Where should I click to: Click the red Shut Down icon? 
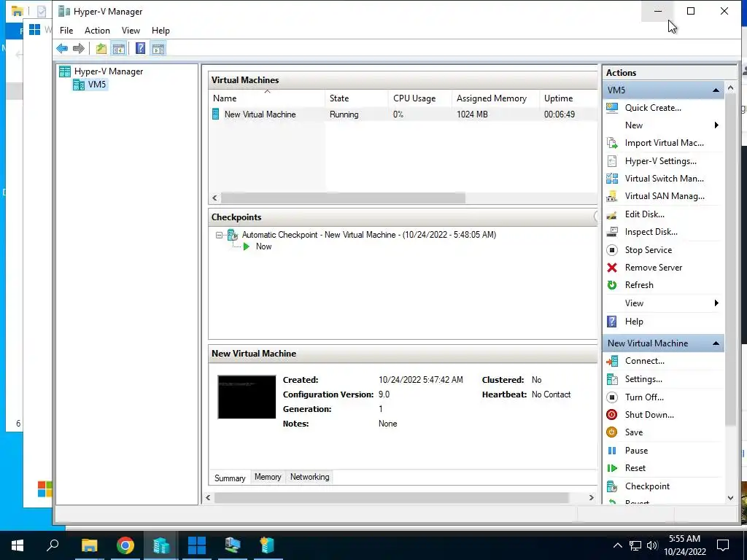612,415
